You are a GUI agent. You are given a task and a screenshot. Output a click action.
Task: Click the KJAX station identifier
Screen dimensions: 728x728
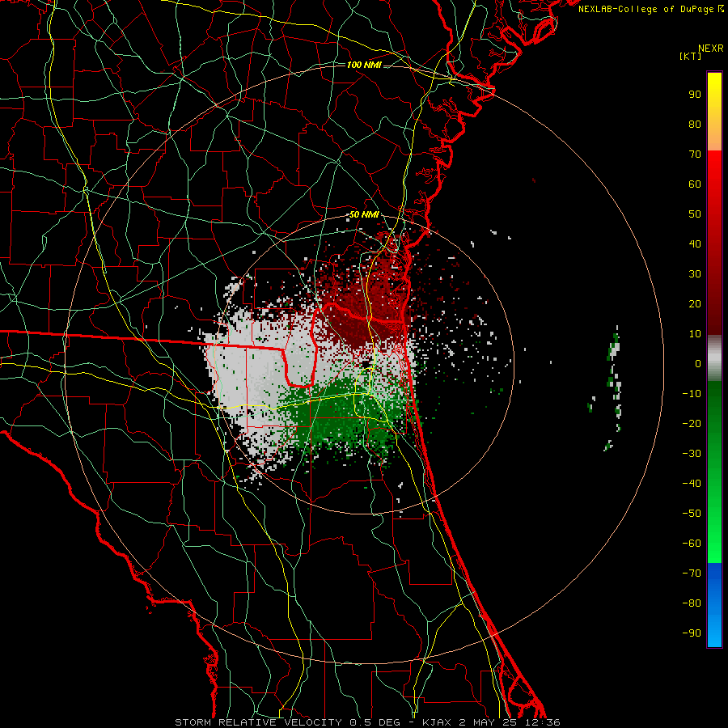click(439, 722)
